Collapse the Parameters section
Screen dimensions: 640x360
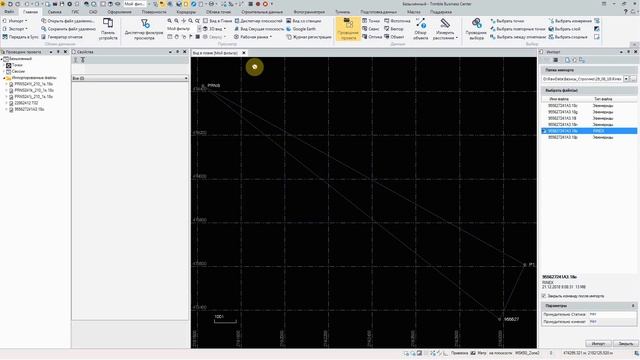(x=633, y=306)
